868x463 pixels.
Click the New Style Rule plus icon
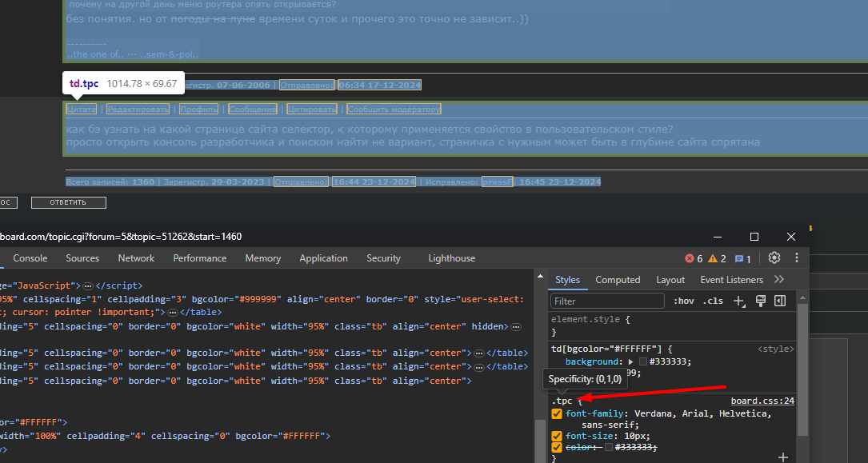point(738,301)
